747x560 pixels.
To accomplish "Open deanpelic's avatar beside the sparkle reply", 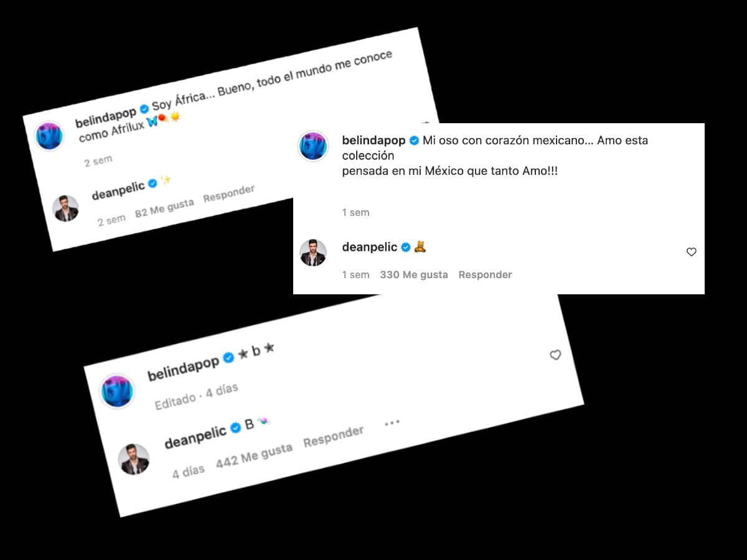I will [65, 208].
